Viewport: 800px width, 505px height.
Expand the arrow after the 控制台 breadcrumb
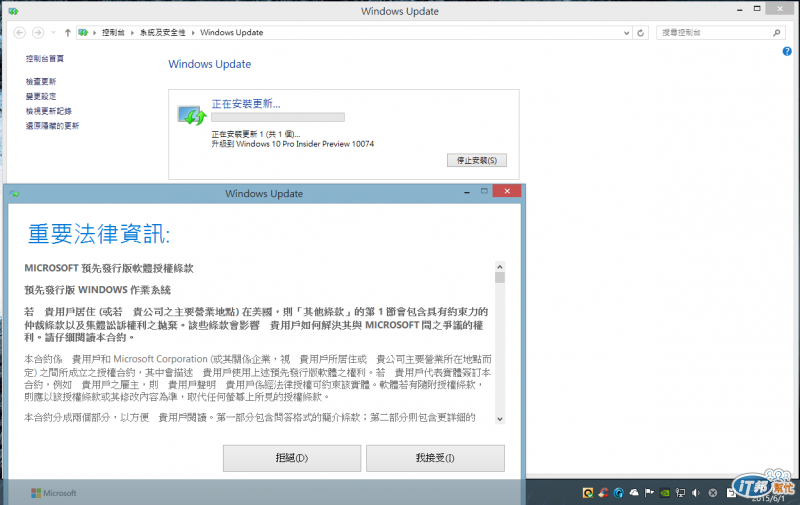pos(132,33)
